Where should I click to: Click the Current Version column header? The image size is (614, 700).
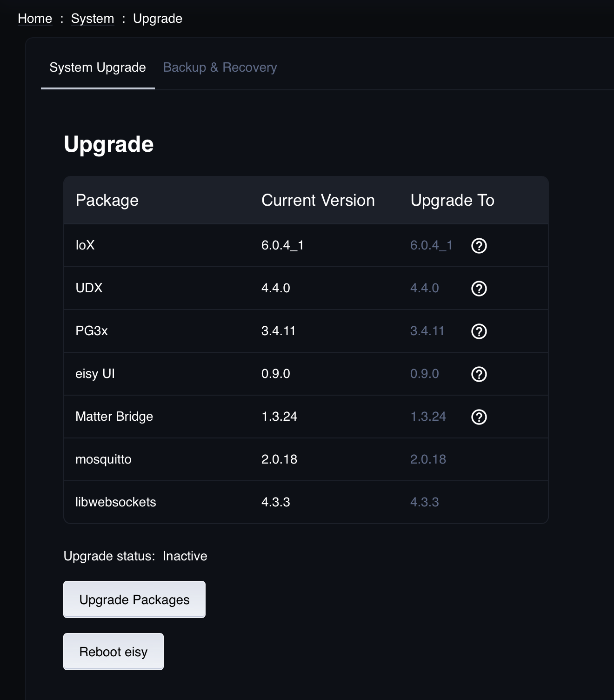pos(318,200)
